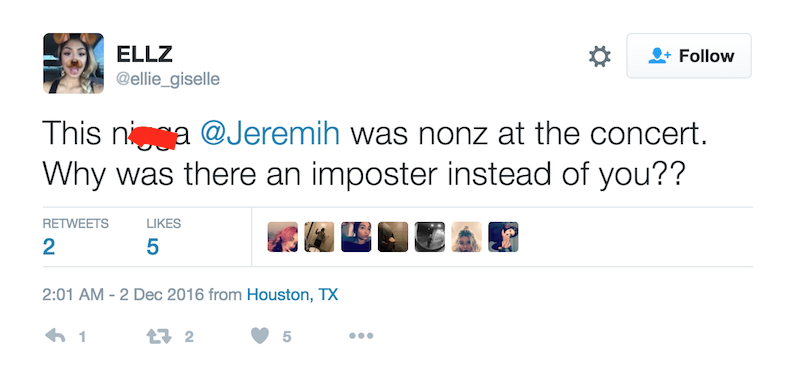Click the retweet icon below tweet
The height and width of the screenshot is (375, 800).
point(158,336)
